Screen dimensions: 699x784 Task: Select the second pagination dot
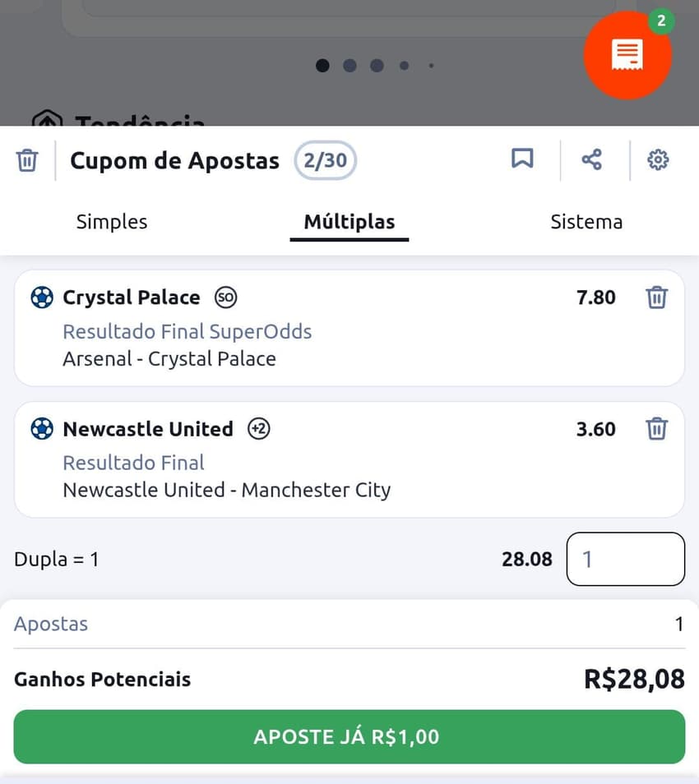[349, 65]
